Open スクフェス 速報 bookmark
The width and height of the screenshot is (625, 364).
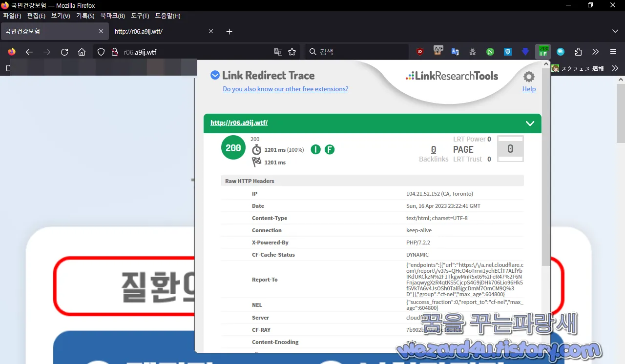pos(578,68)
